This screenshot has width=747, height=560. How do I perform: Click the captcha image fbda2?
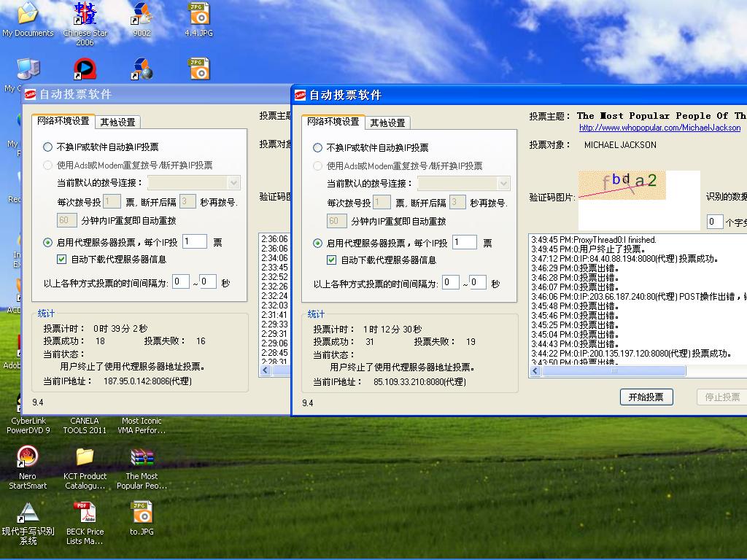click(622, 185)
